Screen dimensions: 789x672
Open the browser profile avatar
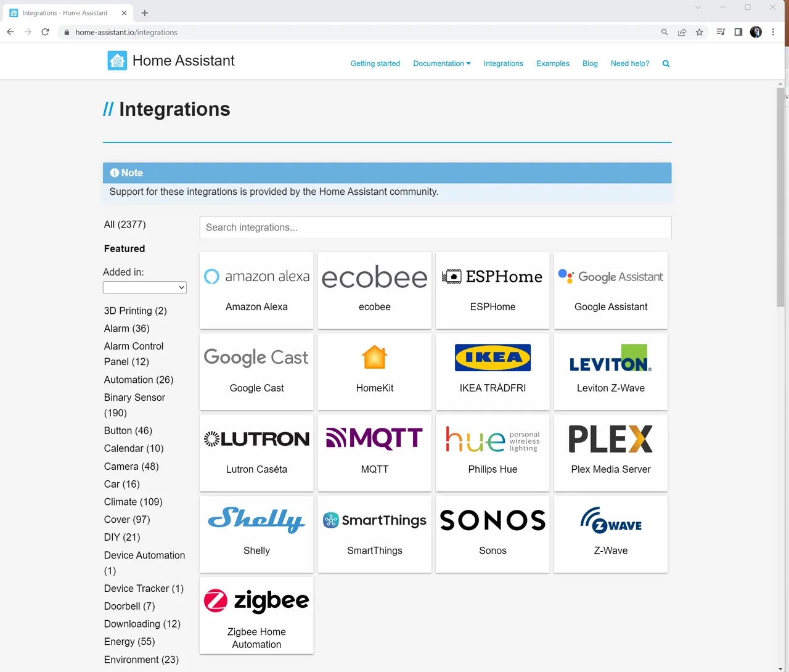(756, 32)
